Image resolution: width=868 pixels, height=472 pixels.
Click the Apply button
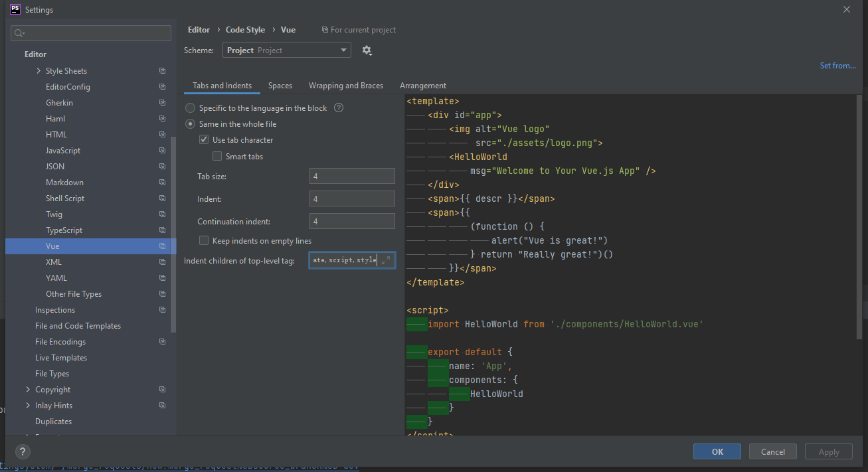(x=829, y=451)
